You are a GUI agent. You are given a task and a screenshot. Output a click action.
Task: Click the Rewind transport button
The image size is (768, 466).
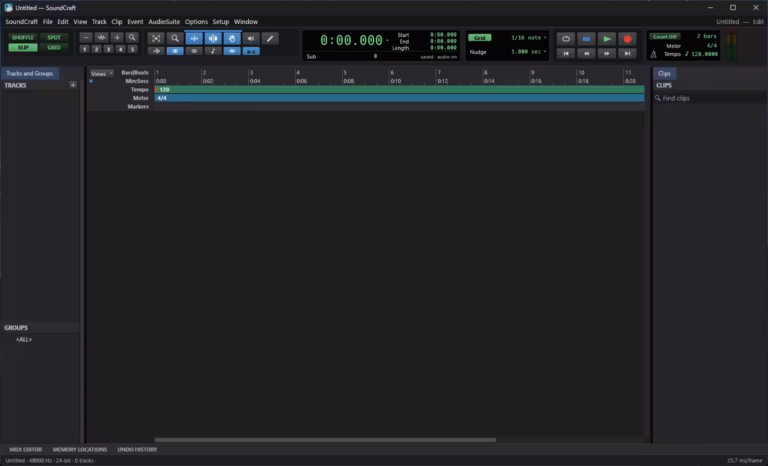tap(586, 53)
